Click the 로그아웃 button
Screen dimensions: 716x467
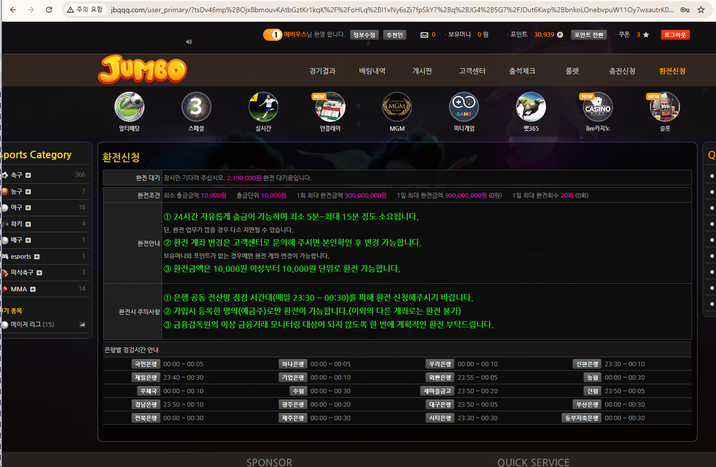[x=675, y=34]
